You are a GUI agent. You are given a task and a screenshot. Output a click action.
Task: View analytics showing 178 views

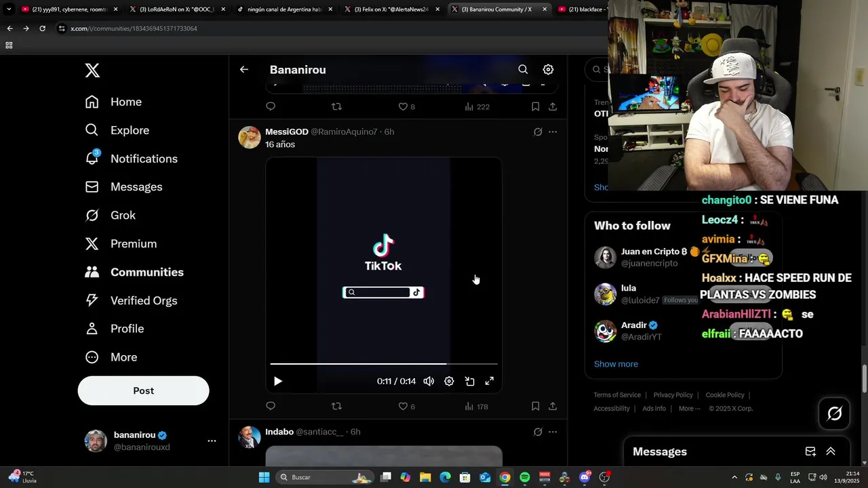477,406
